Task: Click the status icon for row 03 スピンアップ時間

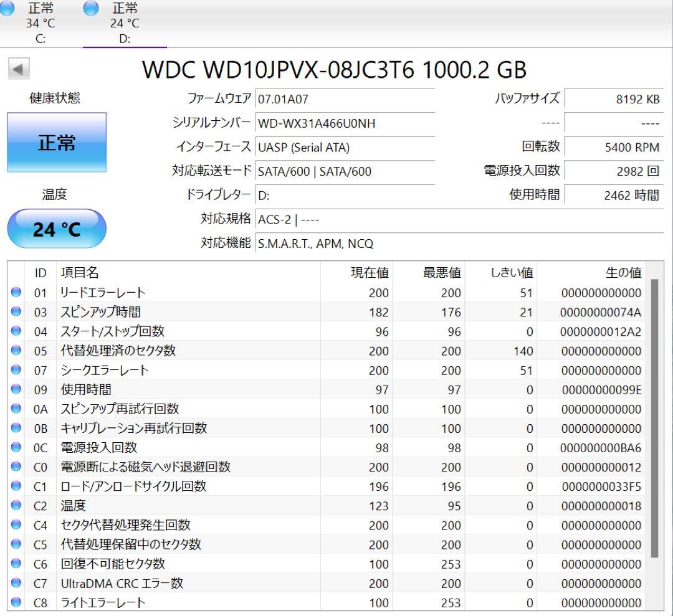Action: pyautogui.click(x=16, y=311)
